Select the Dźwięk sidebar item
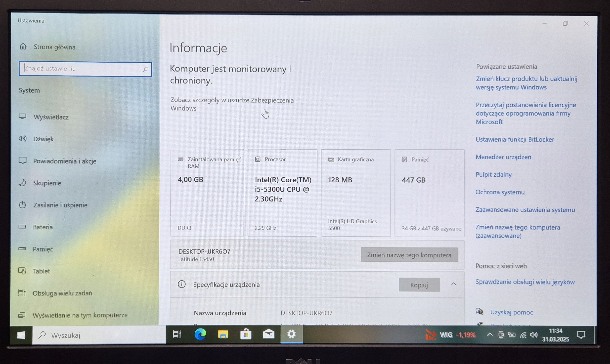The height and width of the screenshot is (364, 610). point(43,139)
